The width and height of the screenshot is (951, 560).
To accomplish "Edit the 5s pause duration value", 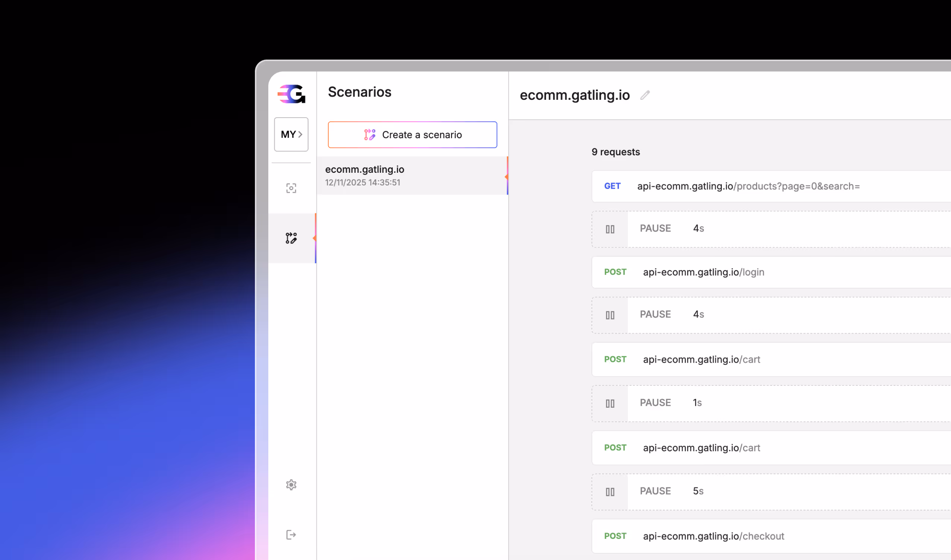I will click(698, 491).
